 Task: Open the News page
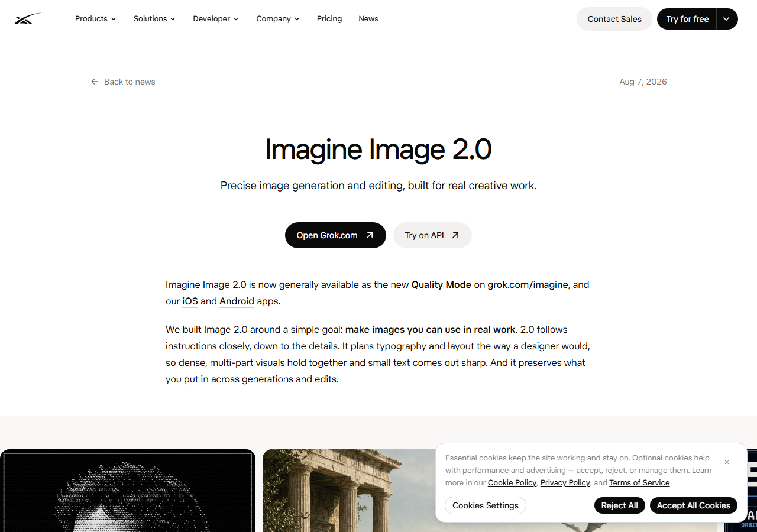point(368,19)
